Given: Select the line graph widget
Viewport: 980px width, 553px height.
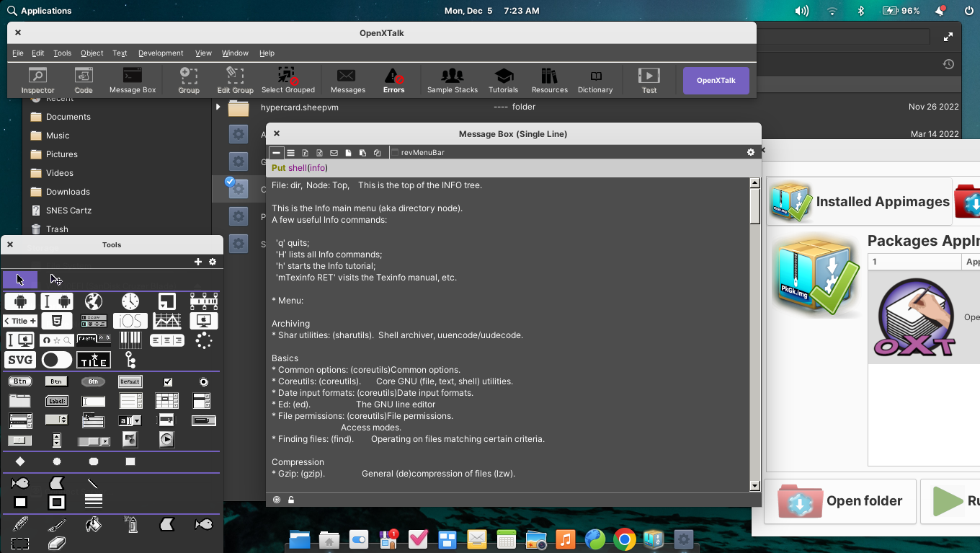Looking at the screenshot, I should [167, 321].
